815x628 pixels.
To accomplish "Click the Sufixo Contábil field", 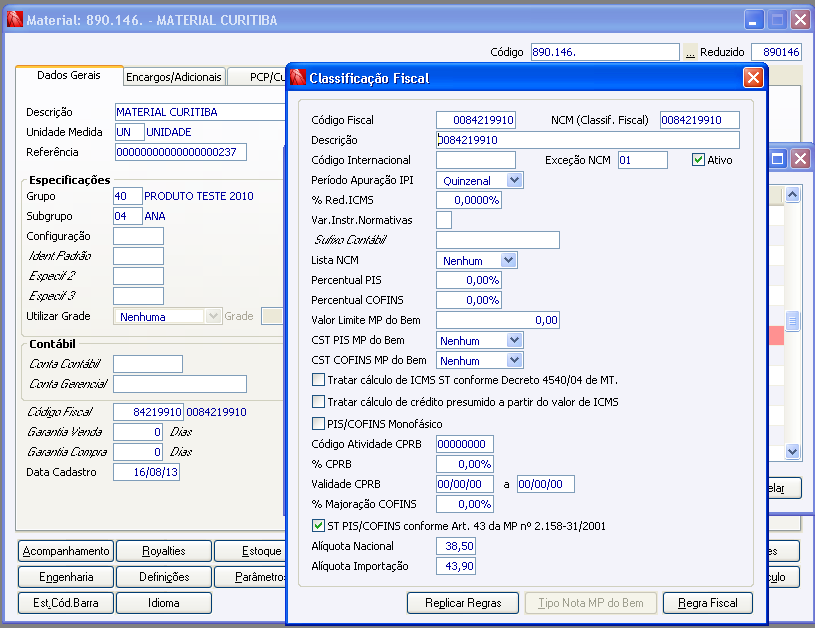I will pos(498,240).
